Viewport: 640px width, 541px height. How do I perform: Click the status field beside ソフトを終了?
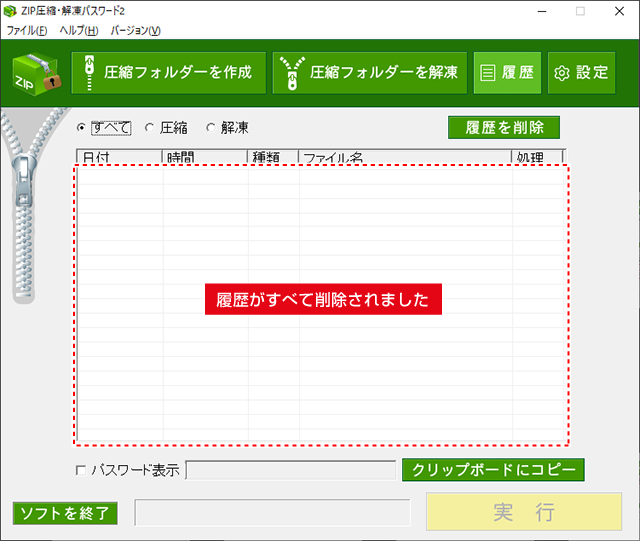click(273, 512)
